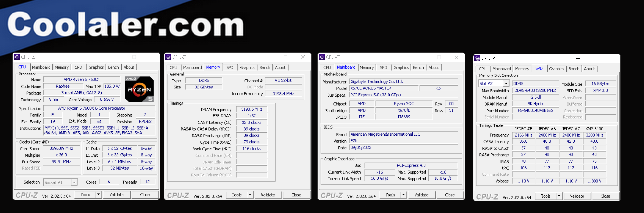Select motherboard model X670E AORUS MASTER
Screen dimensions: 644x213
(x=384, y=88)
